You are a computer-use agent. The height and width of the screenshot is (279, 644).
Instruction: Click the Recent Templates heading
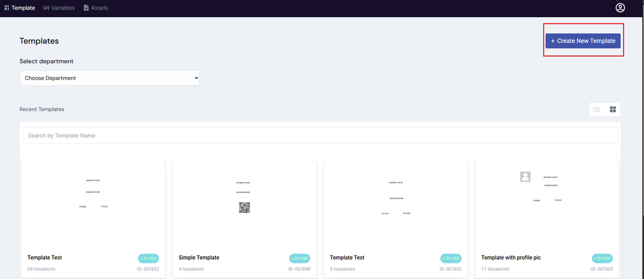pyautogui.click(x=42, y=109)
